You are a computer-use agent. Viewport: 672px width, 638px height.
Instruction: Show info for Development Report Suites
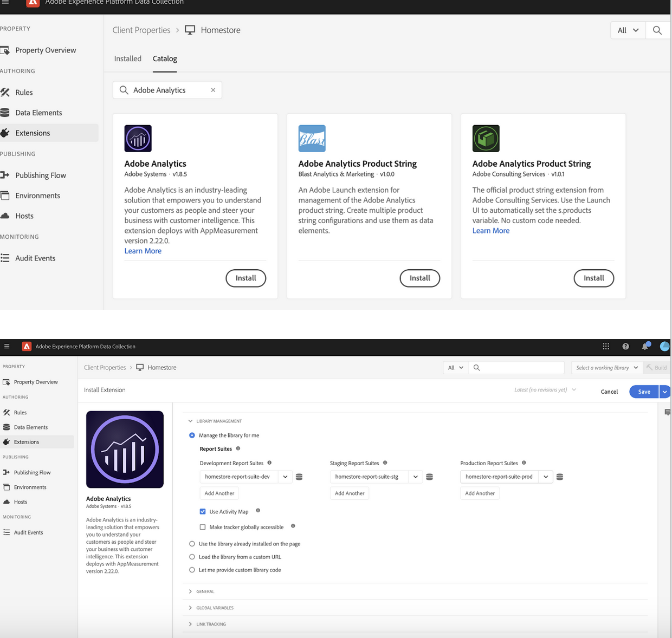tap(269, 463)
